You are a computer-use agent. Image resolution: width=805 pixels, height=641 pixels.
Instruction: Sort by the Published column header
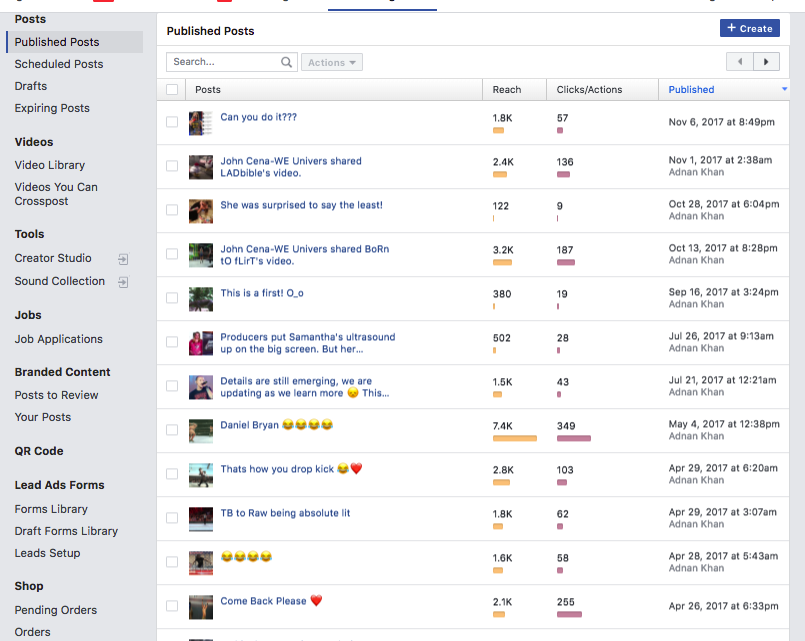tap(691, 89)
